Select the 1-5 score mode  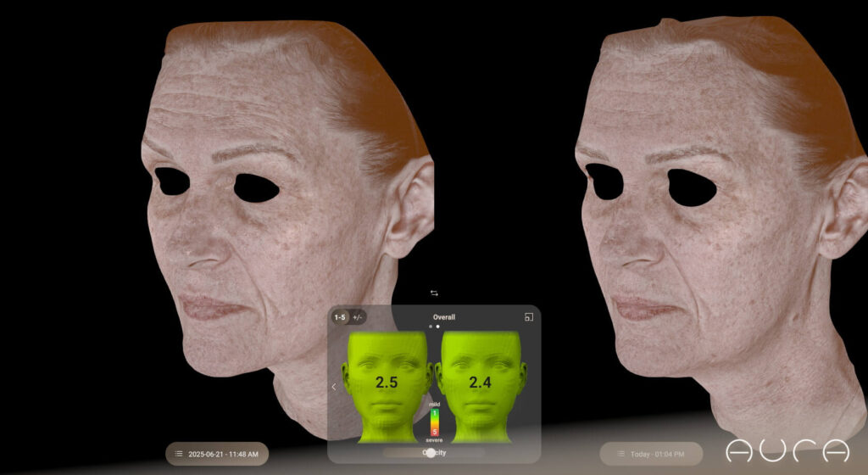click(x=340, y=317)
